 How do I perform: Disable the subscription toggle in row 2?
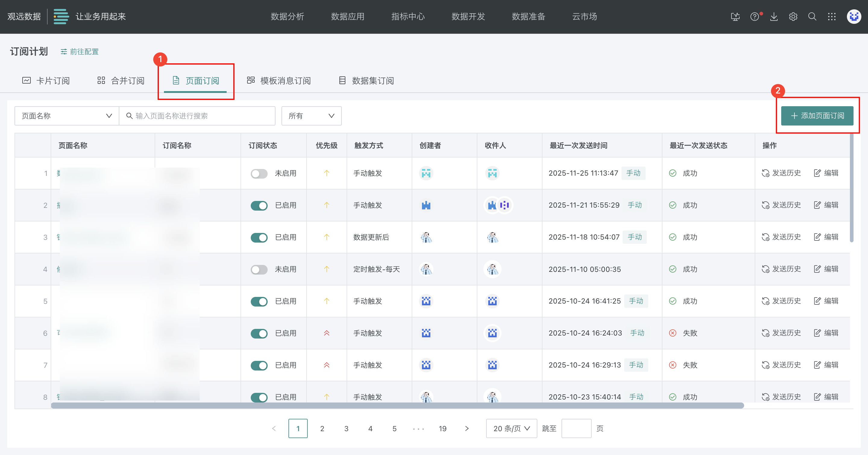(x=259, y=205)
